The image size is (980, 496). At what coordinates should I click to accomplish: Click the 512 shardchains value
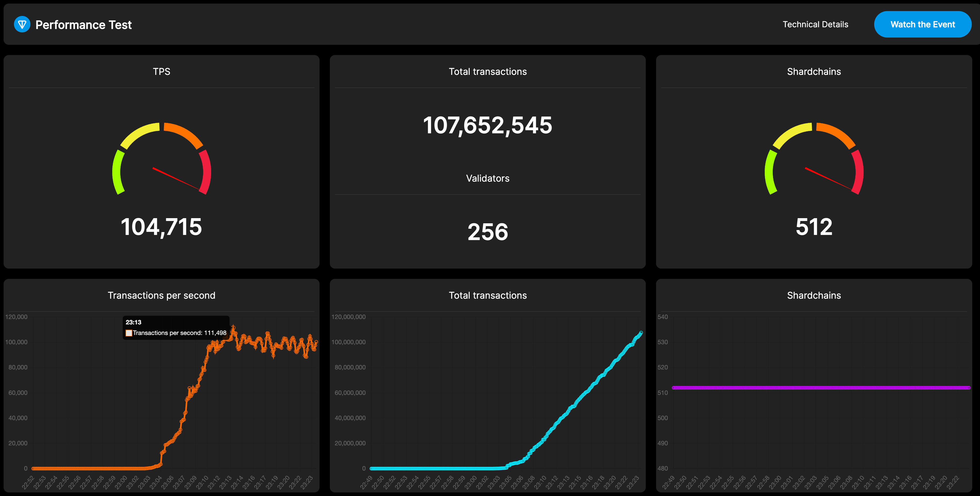(x=814, y=227)
